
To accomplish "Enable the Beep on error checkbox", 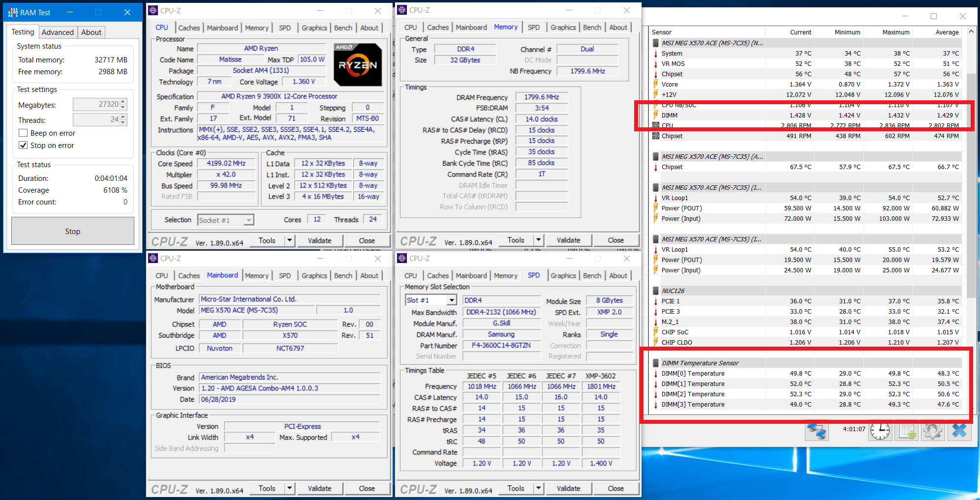I will pyautogui.click(x=23, y=133).
